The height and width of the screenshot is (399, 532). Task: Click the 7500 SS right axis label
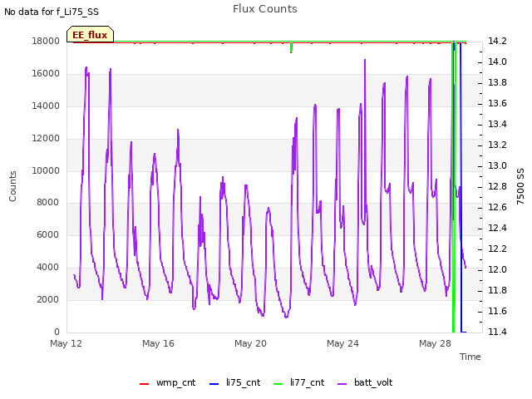[x=520, y=186]
